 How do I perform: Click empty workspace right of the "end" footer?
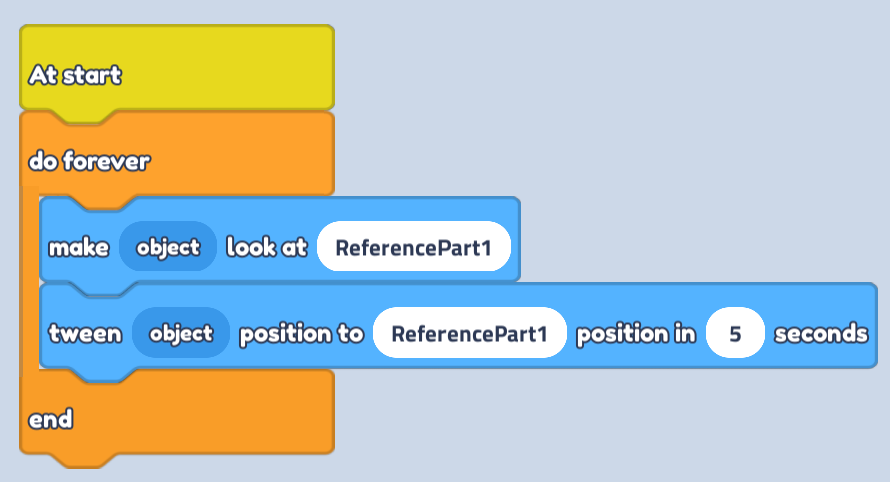[x=600, y=420]
